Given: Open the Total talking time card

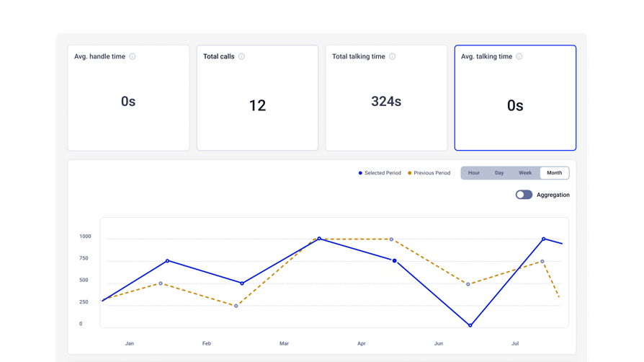Looking at the screenshot, I should coord(387,98).
